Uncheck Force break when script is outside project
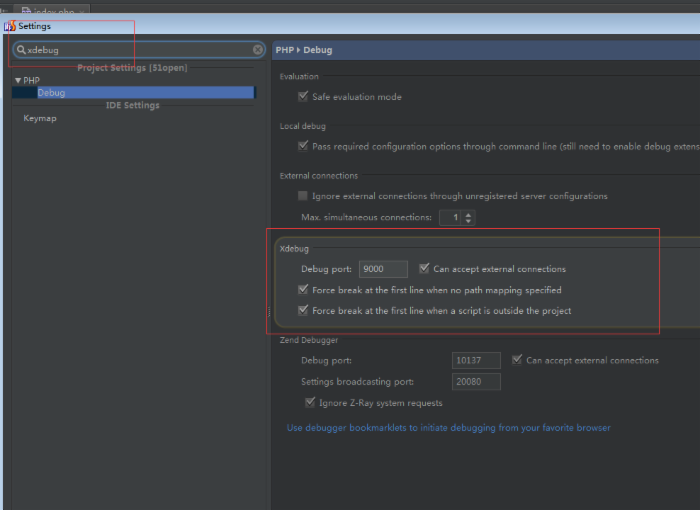700x510 pixels. (x=303, y=310)
